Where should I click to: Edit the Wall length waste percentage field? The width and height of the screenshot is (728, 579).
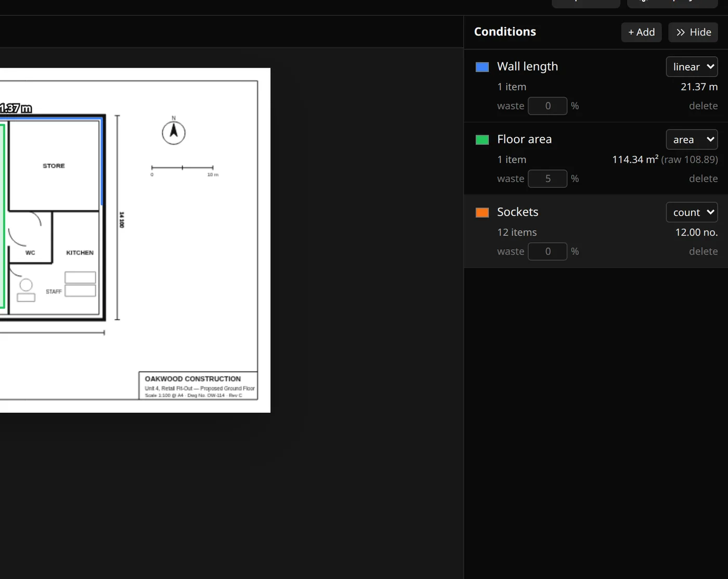[x=548, y=106]
